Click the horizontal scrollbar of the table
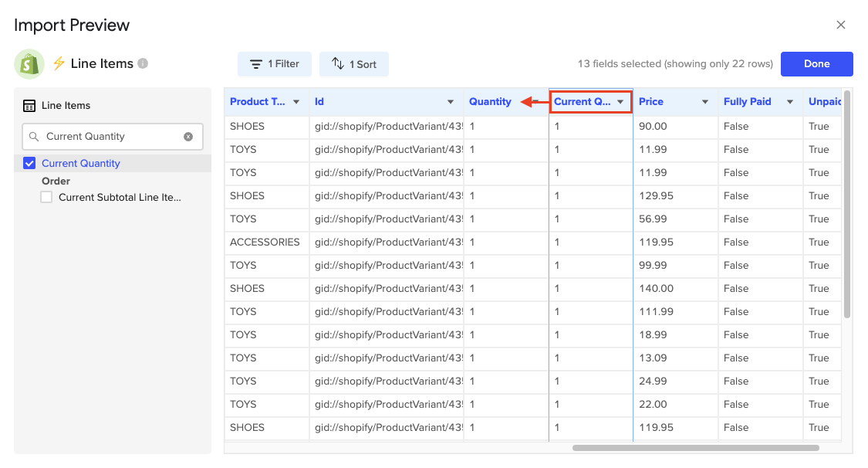The image size is (868, 468). click(695, 447)
